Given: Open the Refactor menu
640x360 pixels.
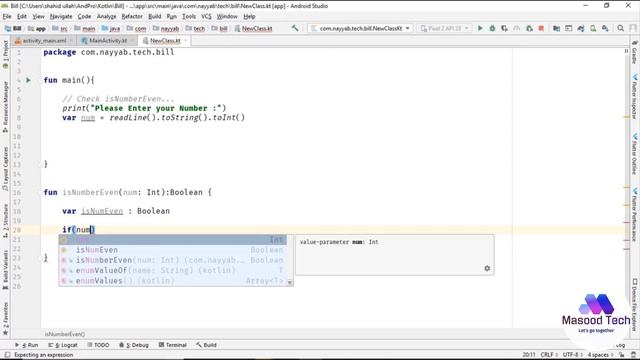Looking at the screenshot, I should [x=132, y=16].
